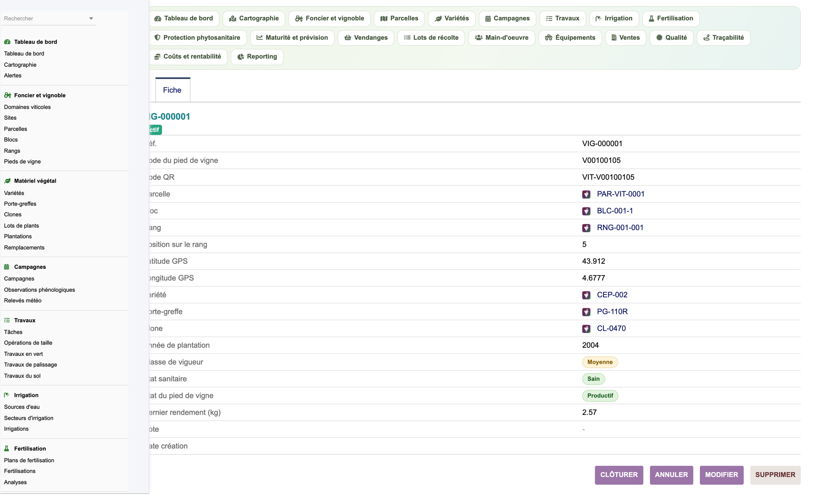Click the icon next to PG-110R

[586, 312]
